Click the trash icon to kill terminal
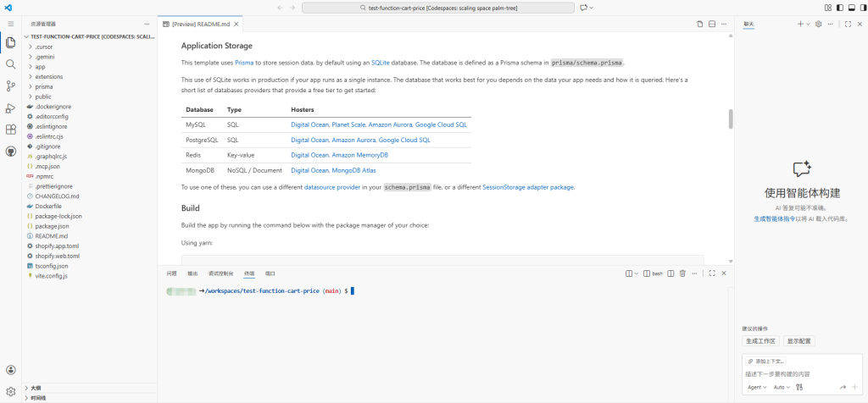The image size is (868, 403). point(682,273)
